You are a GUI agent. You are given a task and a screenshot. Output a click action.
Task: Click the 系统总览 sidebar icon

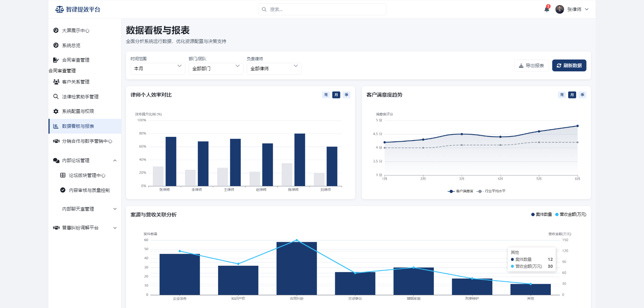(56, 45)
